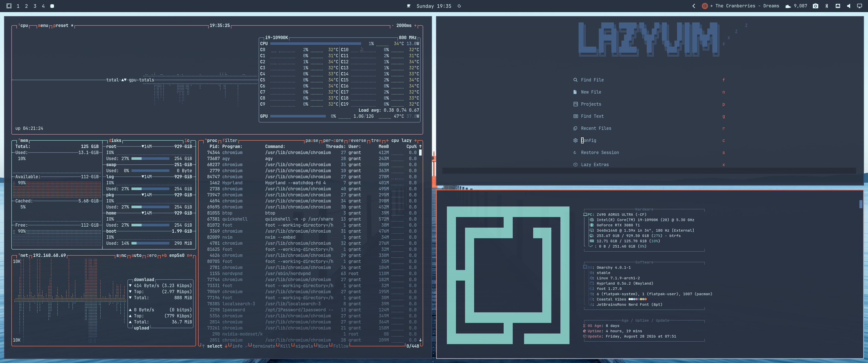Expand hidden tray items with left chevron
The width and height of the screenshot is (868, 363).
pos(694,6)
